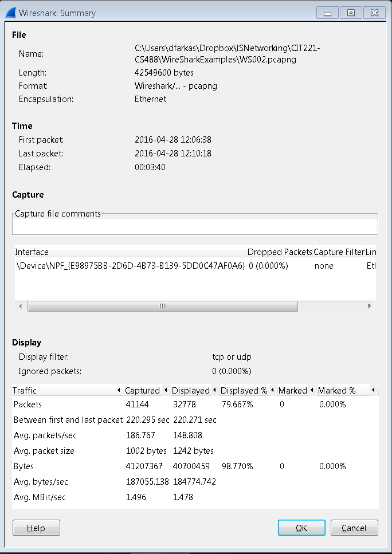This screenshot has width=392, height=554.
Task: Click the capture filter 'none' cell
Action: [324, 266]
